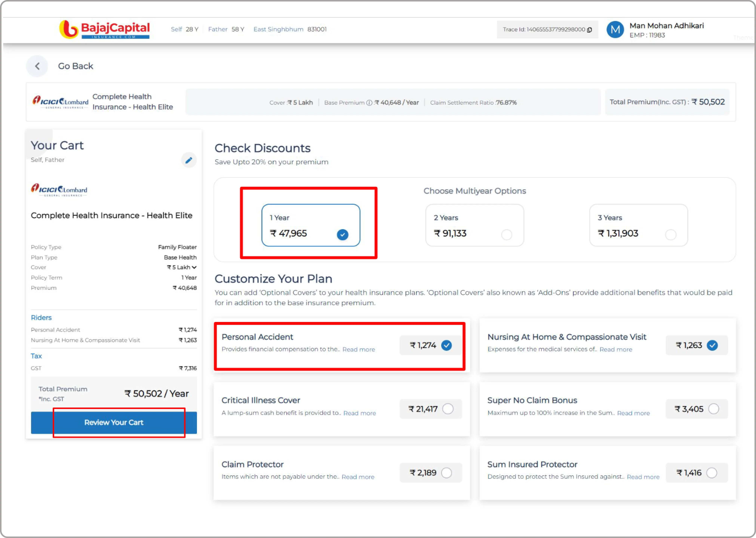
Task: Read more about Claim Protector
Action: [x=358, y=477]
